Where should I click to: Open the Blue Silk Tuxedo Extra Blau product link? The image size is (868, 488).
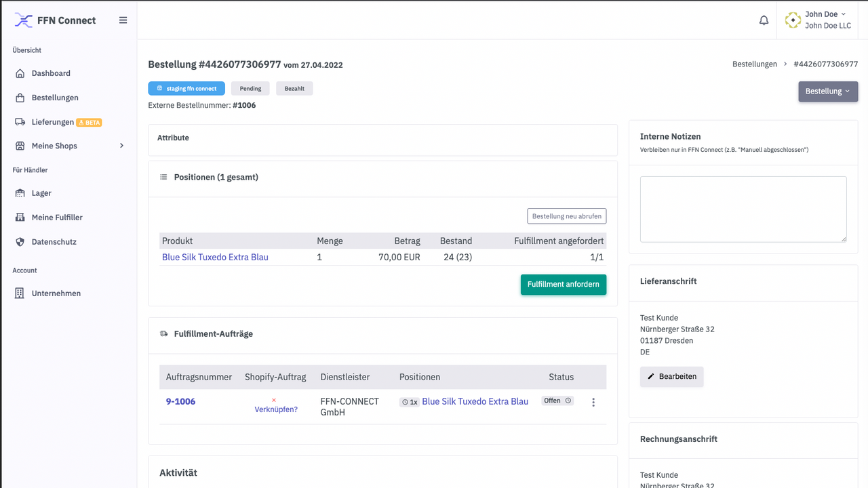215,256
